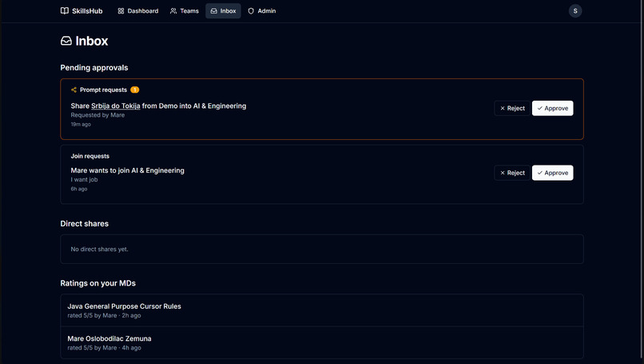Viewport: 644px width, 364px height.
Task: Select the Inbox nav tab
Action: coord(224,11)
